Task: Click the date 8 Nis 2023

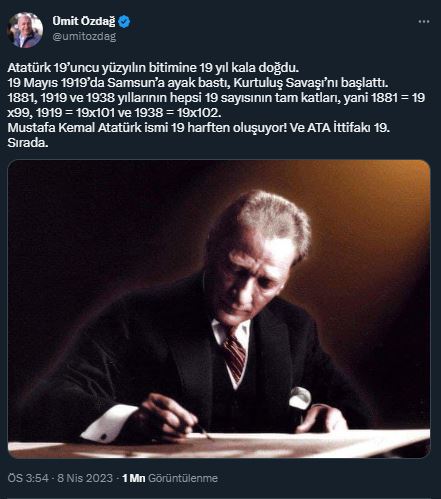Action: coord(85,478)
